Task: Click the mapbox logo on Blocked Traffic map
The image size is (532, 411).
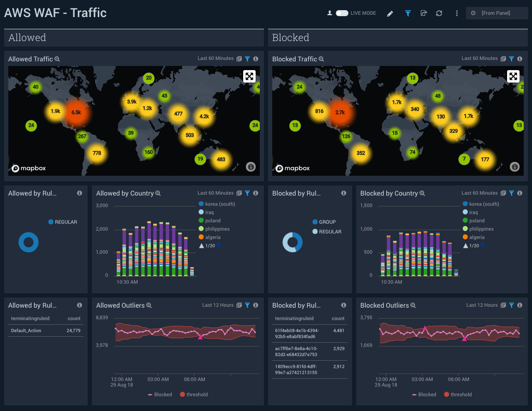Action: tap(291, 168)
